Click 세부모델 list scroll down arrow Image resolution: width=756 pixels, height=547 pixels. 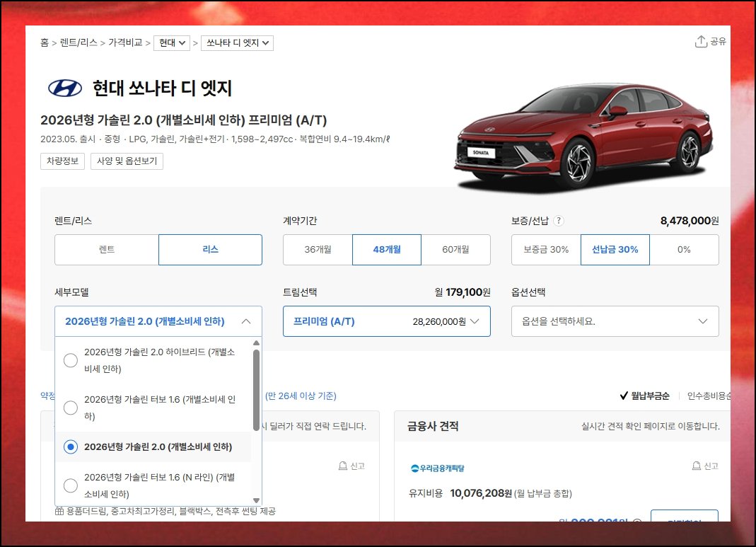point(257,500)
